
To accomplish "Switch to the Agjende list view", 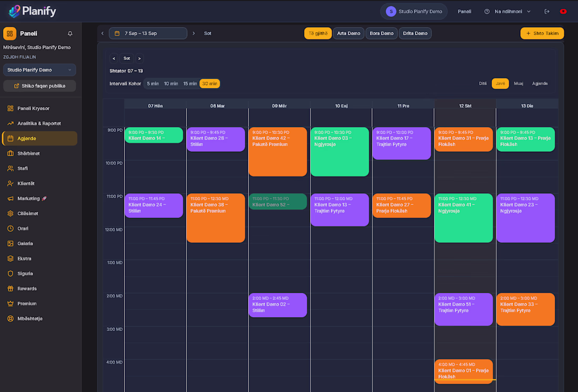I will [x=540, y=84].
